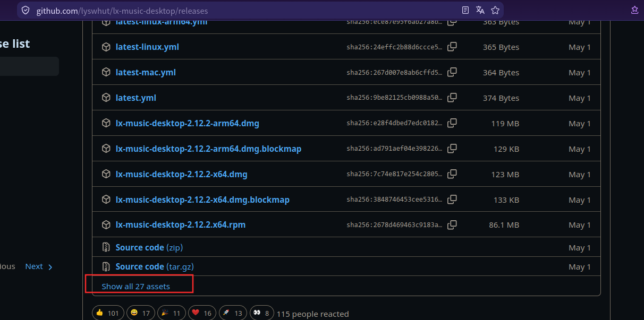
Task: Download lx-music-desktop-2.12.2-arm64.dmg
Action: pos(188,123)
